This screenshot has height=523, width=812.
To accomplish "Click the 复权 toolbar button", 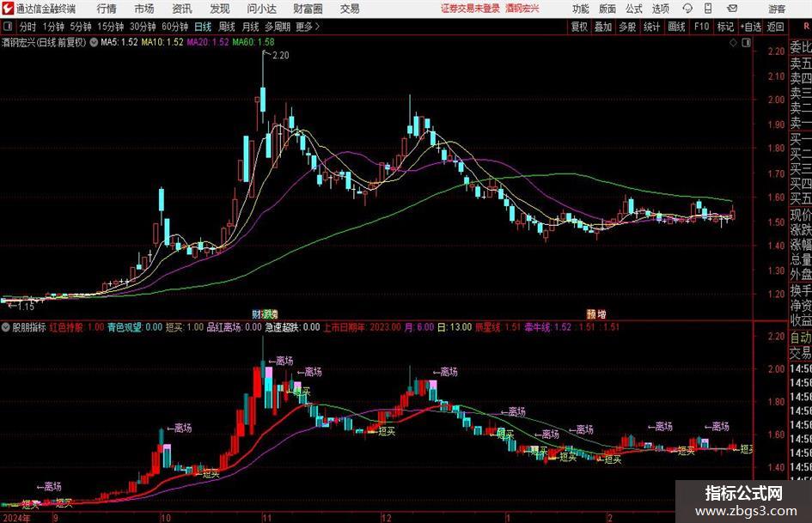I will (579, 27).
